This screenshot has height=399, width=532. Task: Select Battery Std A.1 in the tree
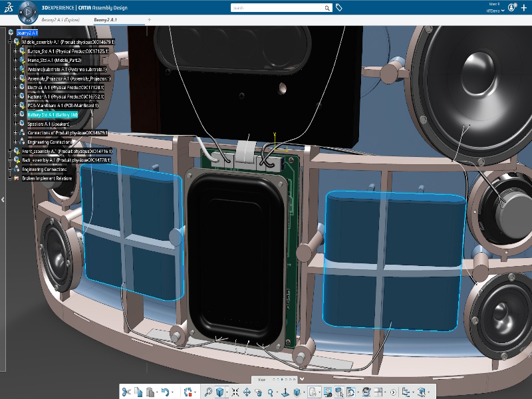(53, 115)
